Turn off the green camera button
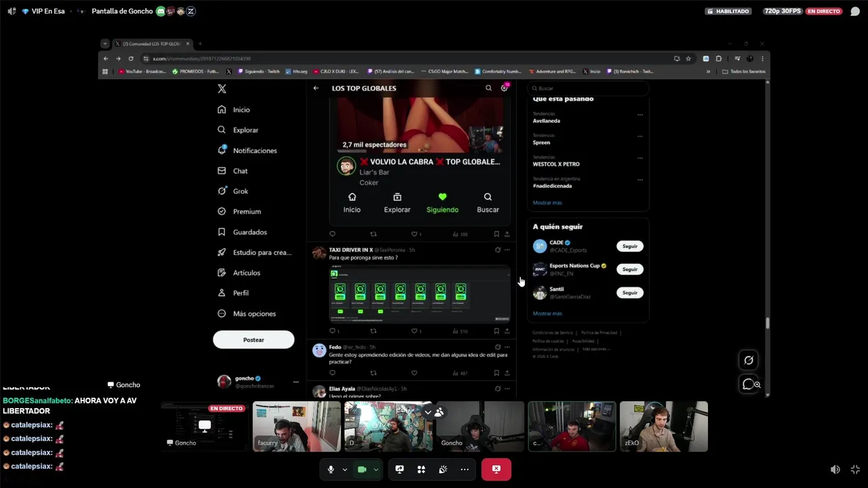 361,469
